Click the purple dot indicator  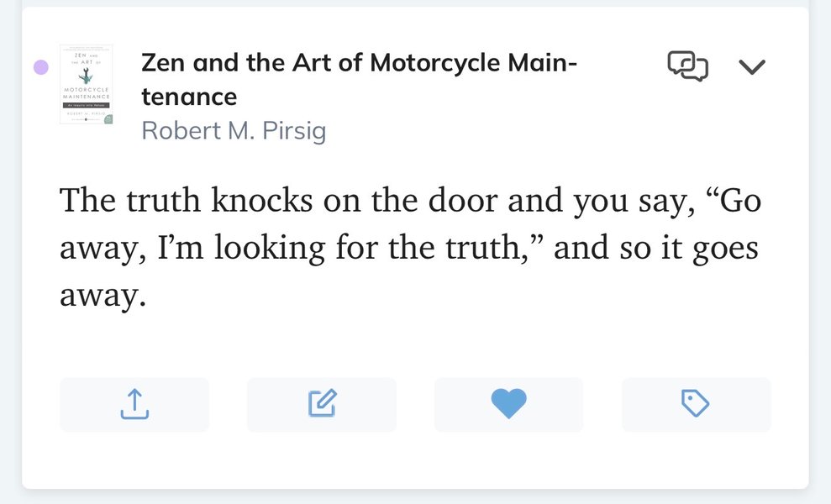40,67
